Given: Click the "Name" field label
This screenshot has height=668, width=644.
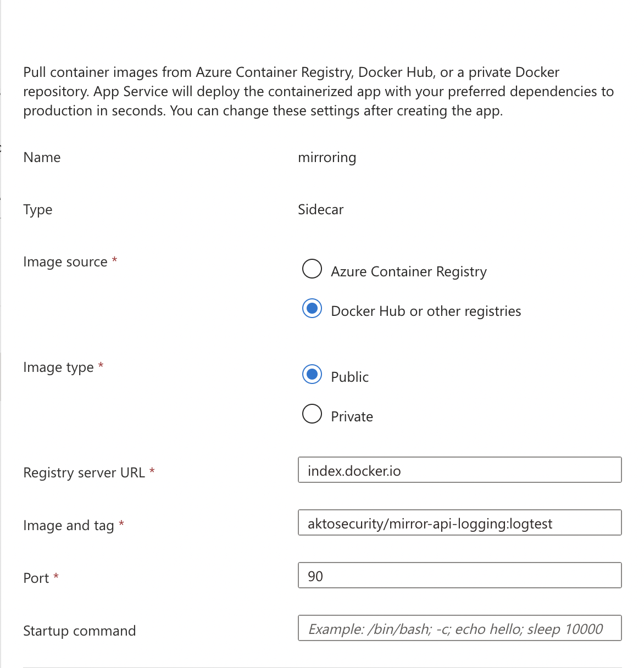Looking at the screenshot, I should tap(42, 158).
